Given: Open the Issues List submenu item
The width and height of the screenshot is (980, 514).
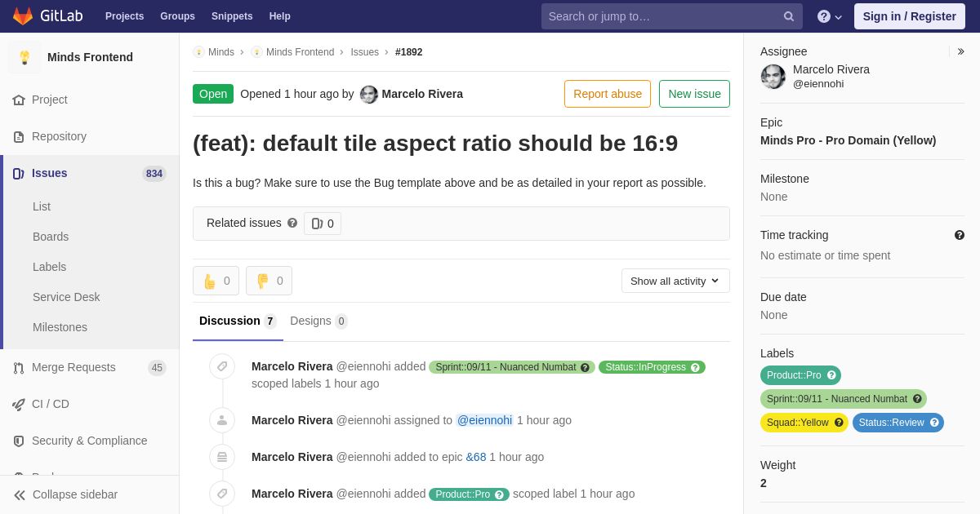Looking at the screenshot, I should pyautogui.click(x=42, y=206).
